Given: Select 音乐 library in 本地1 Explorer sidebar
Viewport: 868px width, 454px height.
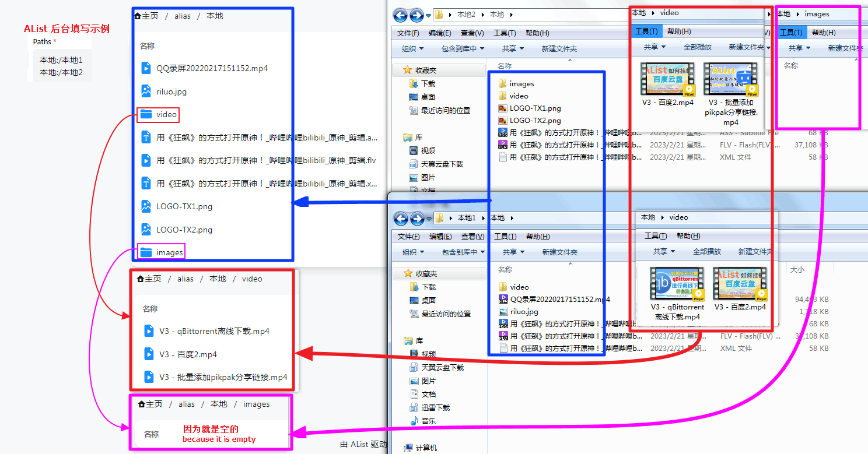Looking at the screenshot, I should [422, 421].
